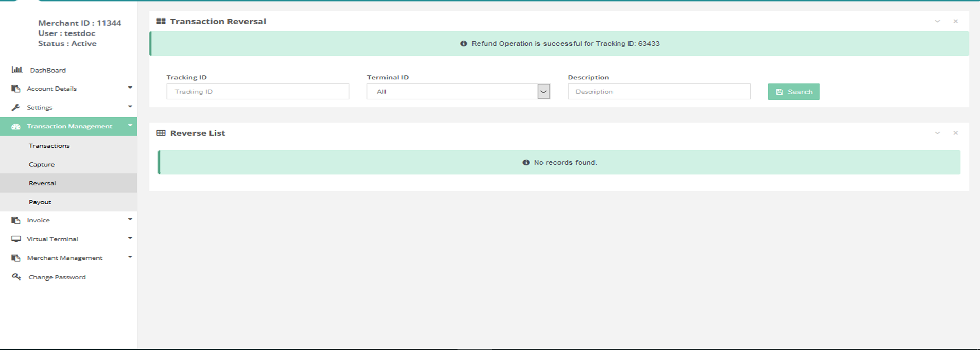Click into the Description text box
Image resolution: width=980 pixels, height=350 pixels.
[659, 92]
